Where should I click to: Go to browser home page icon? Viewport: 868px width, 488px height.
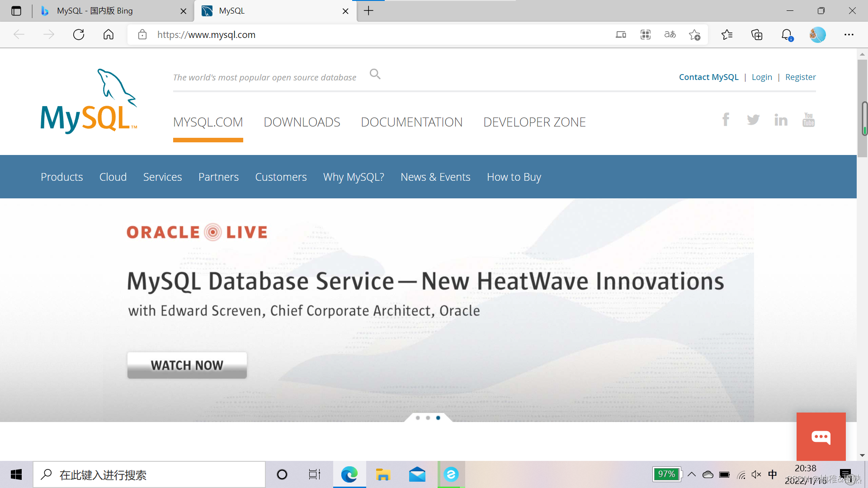click(x=108, y=35)
